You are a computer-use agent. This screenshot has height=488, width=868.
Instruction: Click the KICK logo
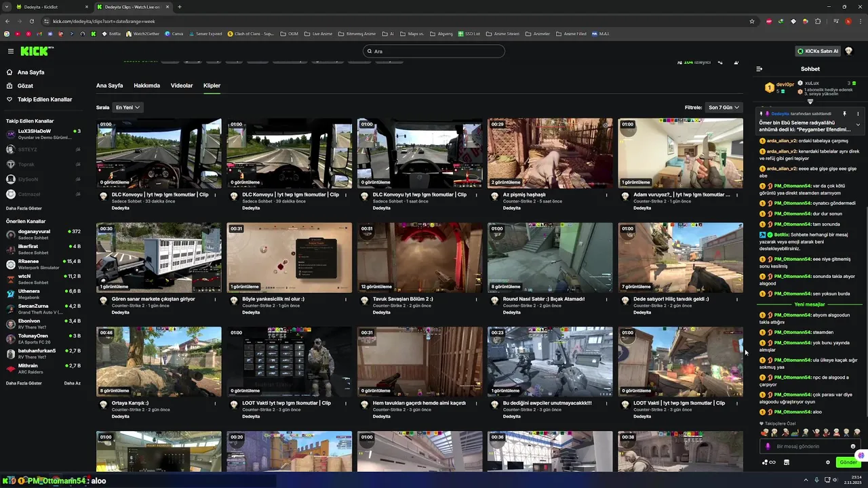(37, 51)
